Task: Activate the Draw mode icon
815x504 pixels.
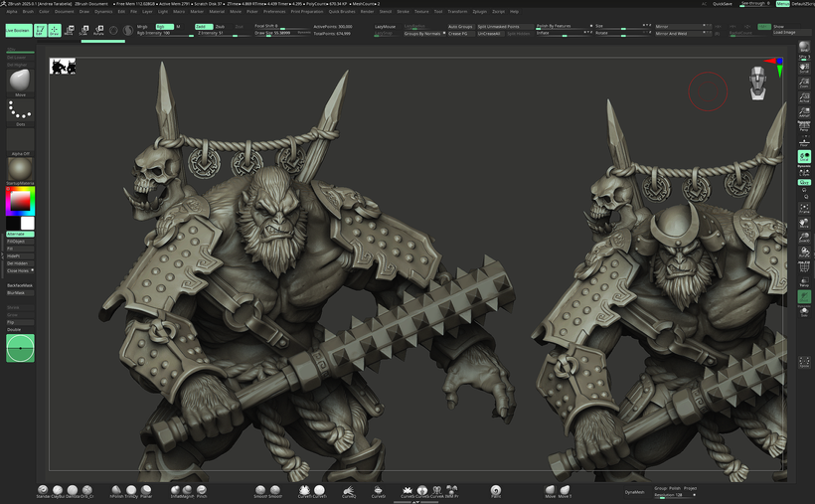Action: pyautogui.click(x=54, y=30)
